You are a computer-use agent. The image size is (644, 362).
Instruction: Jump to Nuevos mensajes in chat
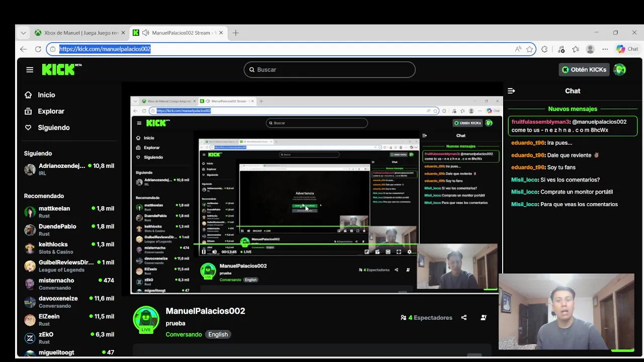click(x=573, y=109)
